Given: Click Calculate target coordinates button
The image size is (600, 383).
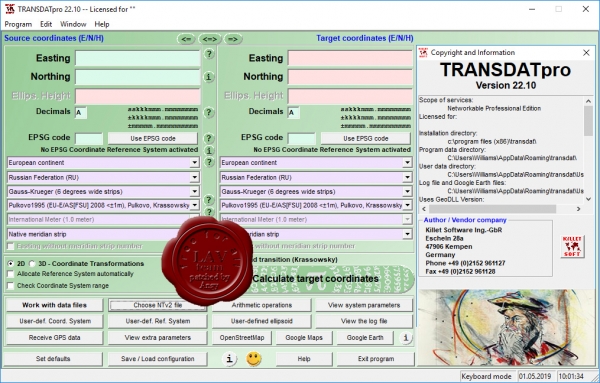Looking at the screenshot, I should 316,279.
